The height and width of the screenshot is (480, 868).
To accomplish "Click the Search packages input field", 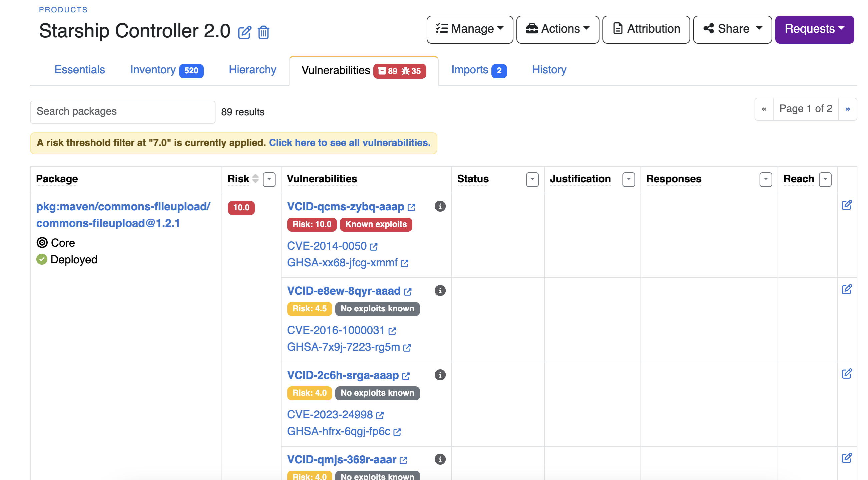I will (123, 112).
